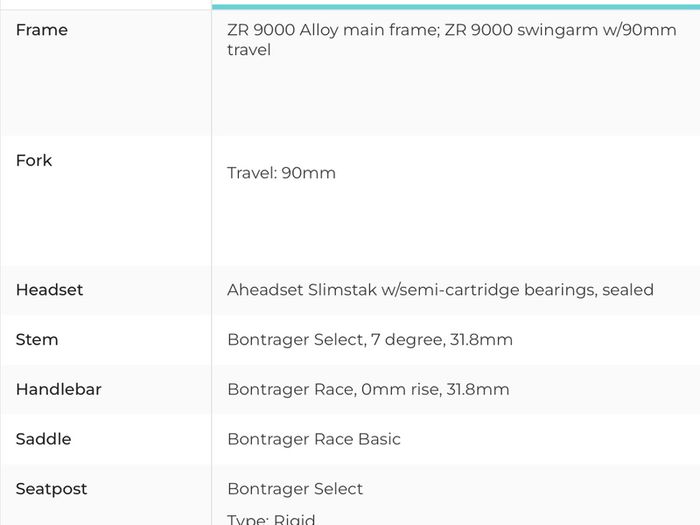Select the Bontrager Race 0mm rise value

[368, 389]
